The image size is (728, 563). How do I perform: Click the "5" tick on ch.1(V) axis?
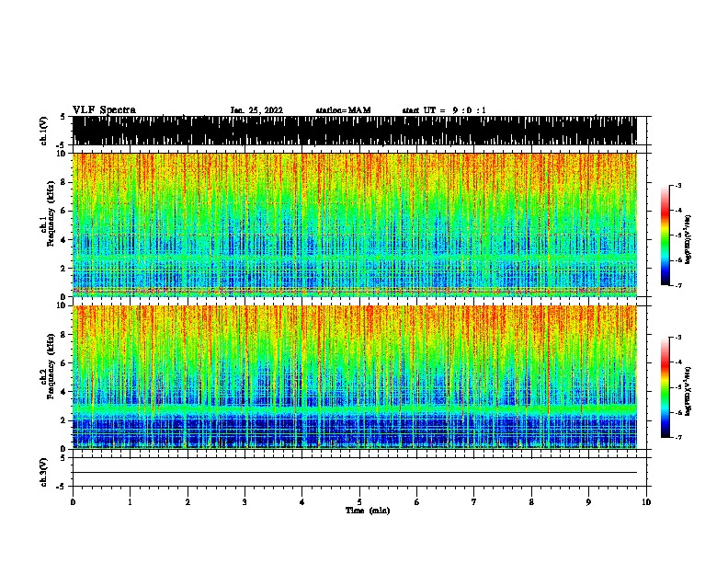click(64, 117)
